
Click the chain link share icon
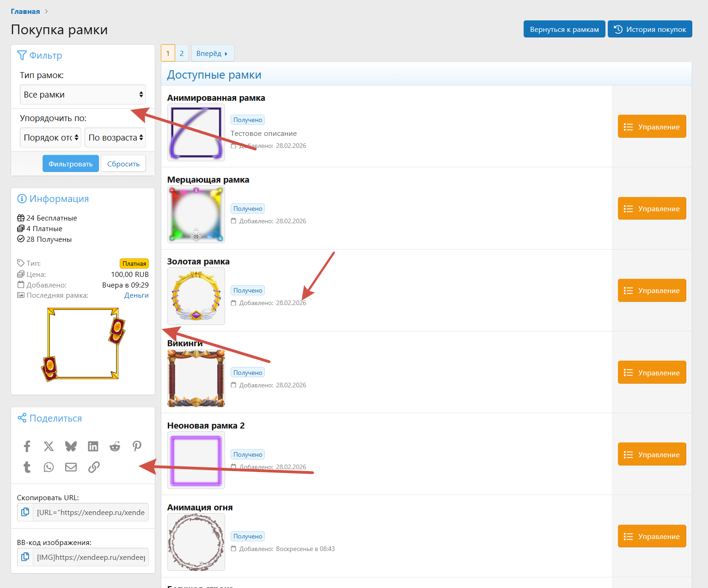point(94,467)
